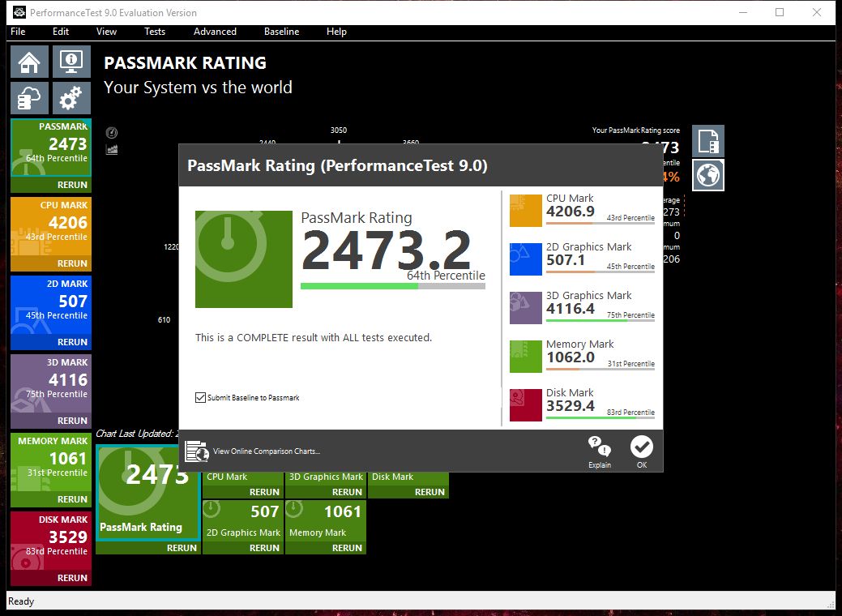842x616 pixels.
Task: Click the globe world comparison icon
Action: 708,175
